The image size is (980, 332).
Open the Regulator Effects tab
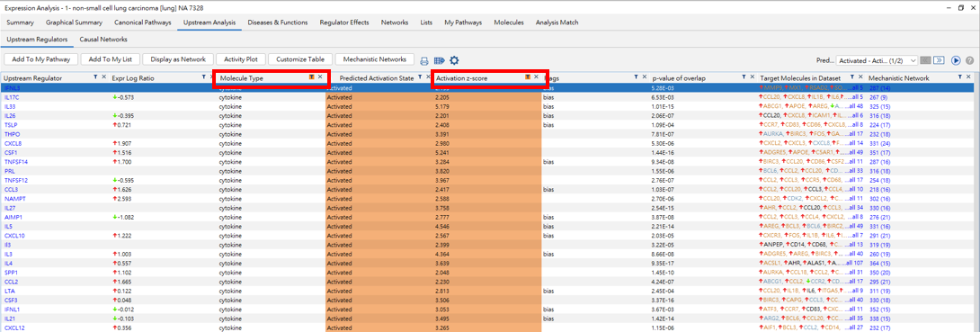click(x=343, y=22)
